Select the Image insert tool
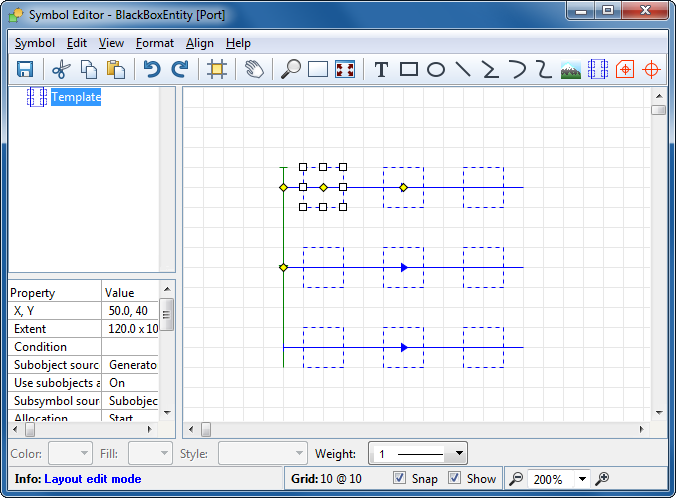The height and width of the screenshot is (498, 676). [571, 69]
